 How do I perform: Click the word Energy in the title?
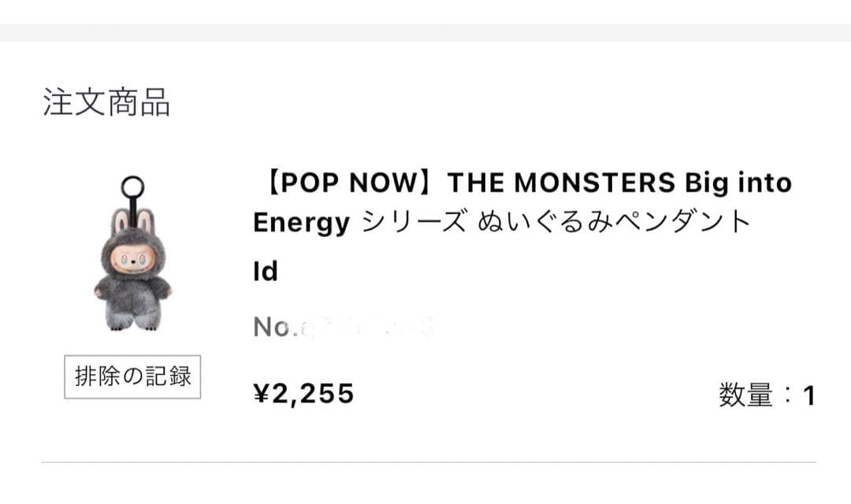click(301, 224)
